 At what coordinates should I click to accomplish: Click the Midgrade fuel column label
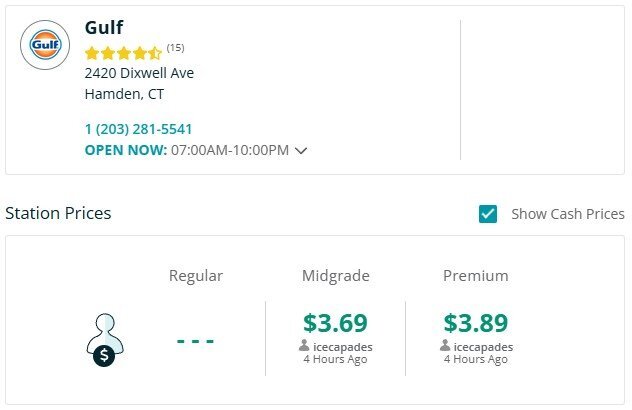(335, 276)
